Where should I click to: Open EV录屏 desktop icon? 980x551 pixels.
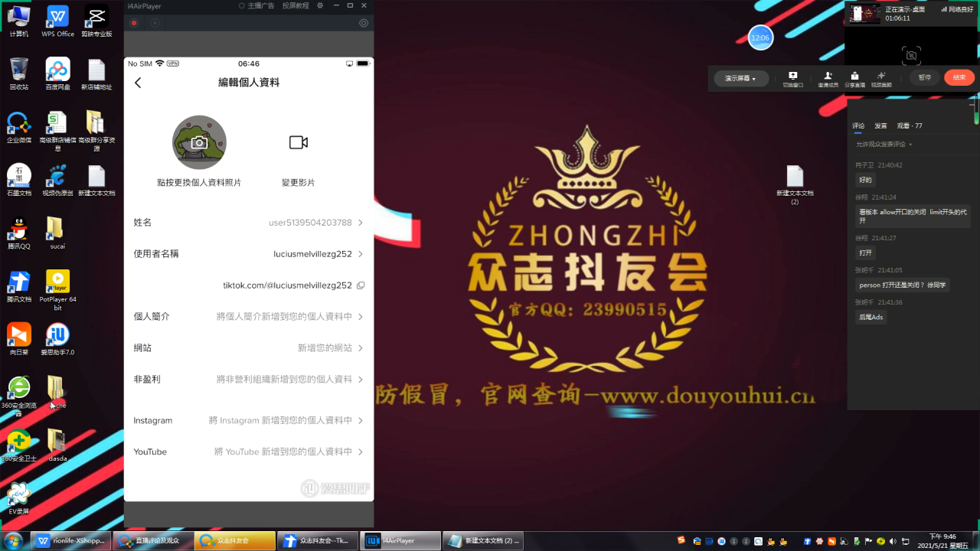click(19, 497)
